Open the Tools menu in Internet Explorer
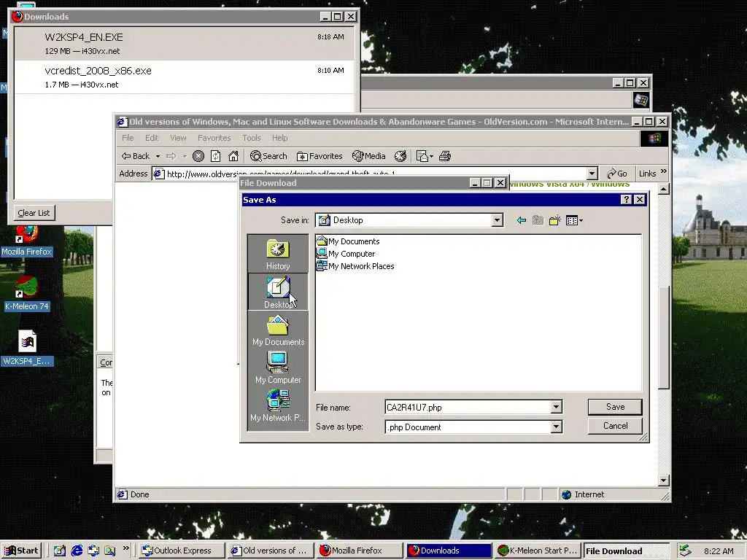747x560 pixels. pos(252,138)
